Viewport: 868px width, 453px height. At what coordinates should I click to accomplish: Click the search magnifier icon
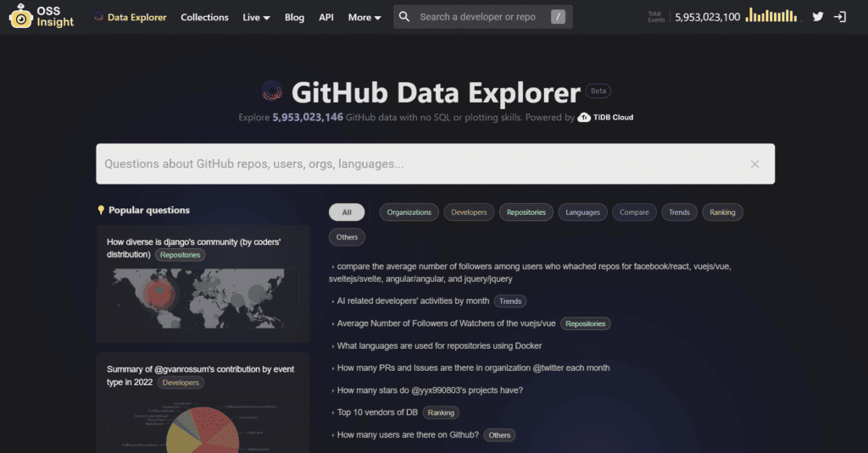coord(404,17)
